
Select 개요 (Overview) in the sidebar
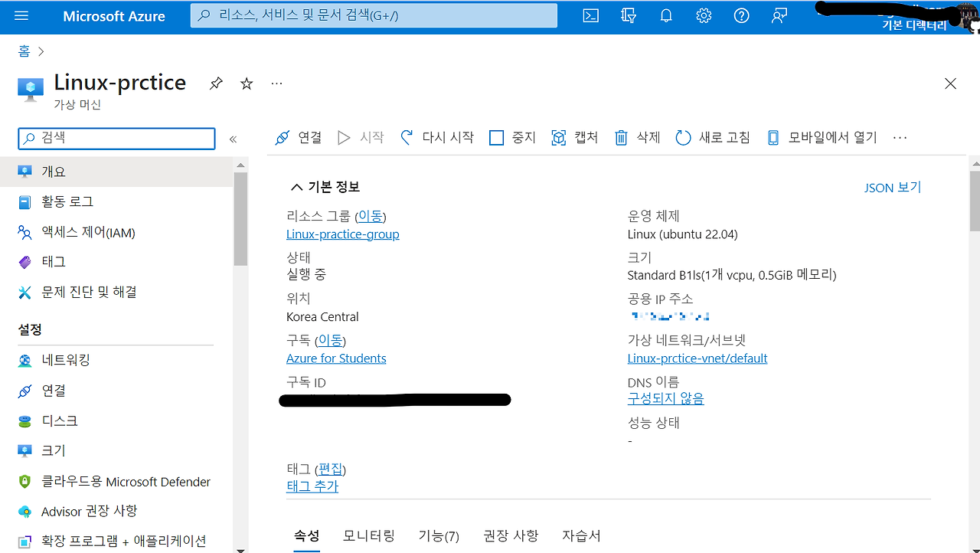[116, 172]
